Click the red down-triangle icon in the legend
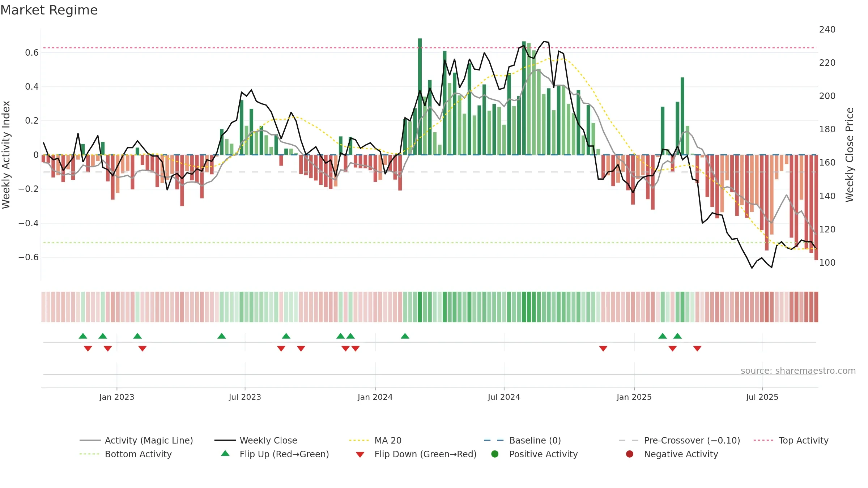Screen dimensions: 868x488 (360, 454)
